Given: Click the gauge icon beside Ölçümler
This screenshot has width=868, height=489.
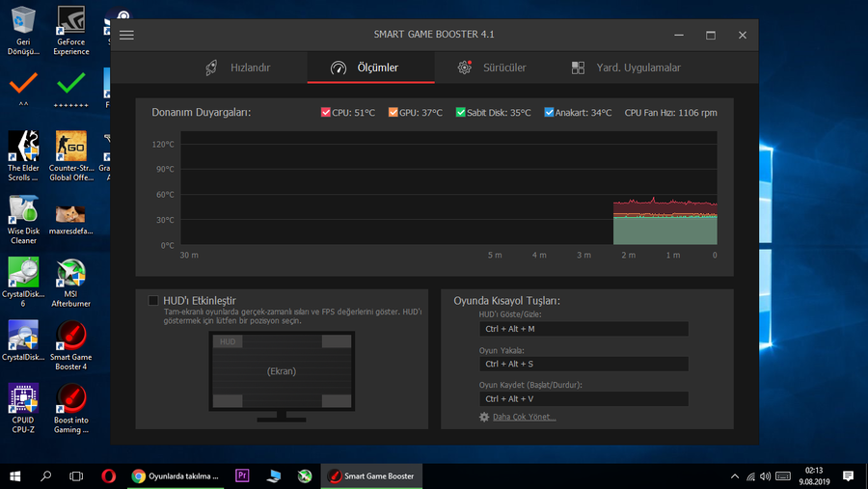Looking at the screenshot, I should click(339, 68).
